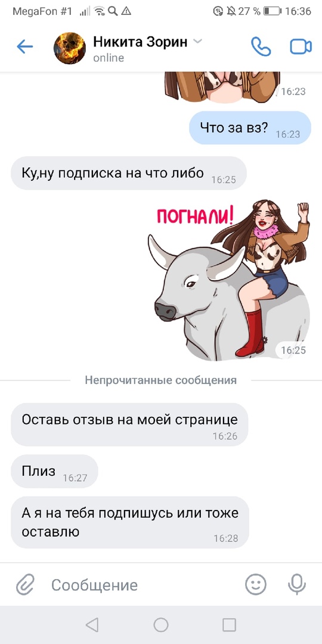This screenshot has width=322, height=644.
Task: Tap the Android home circle button
Action: (x=161, y=625)
